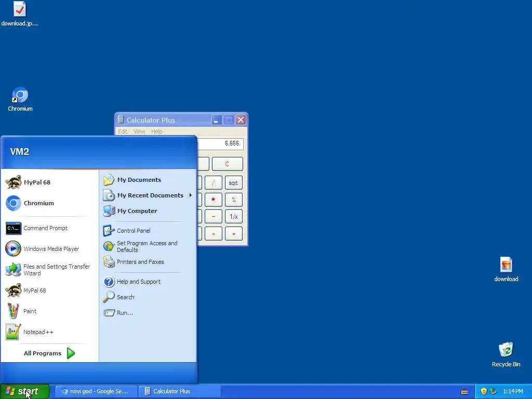Open the Run... dialog
The width and height of the screenshot is (532, 399).
[x=148, y=313]
